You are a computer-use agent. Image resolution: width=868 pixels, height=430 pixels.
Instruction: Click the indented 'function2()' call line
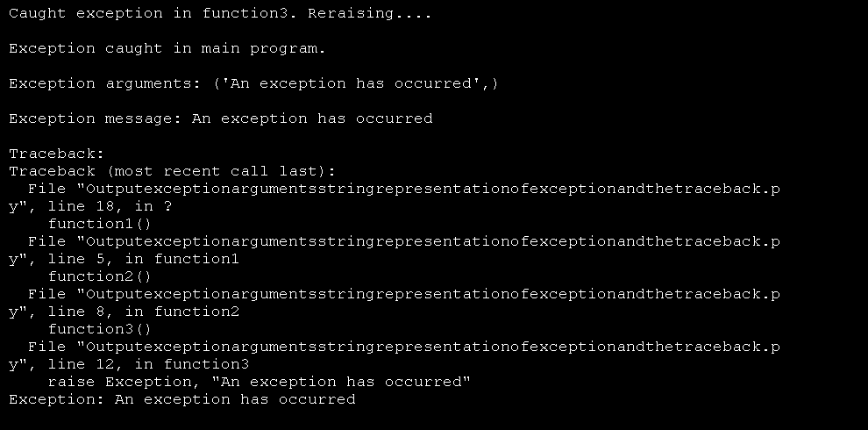[x=100, y=277]
